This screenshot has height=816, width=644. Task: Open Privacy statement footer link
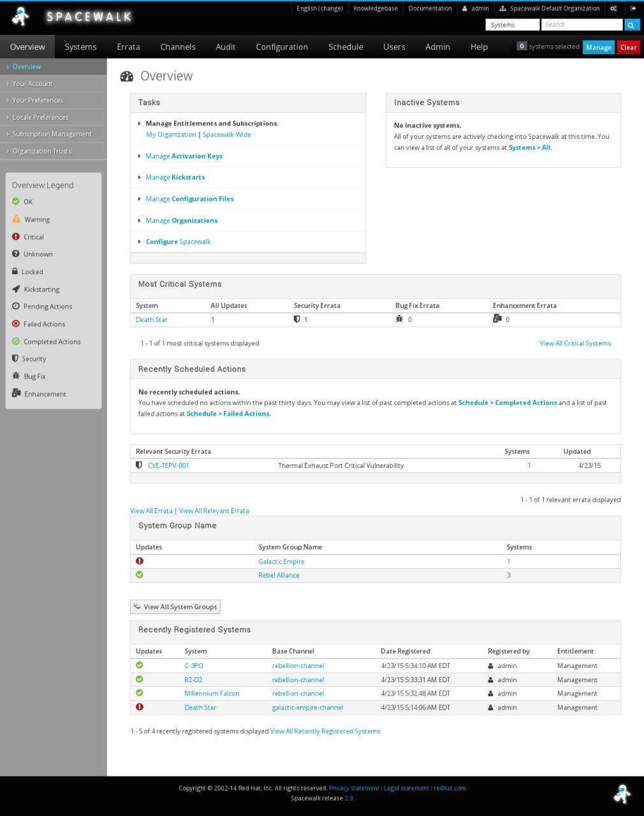pyautogui.click(x=354, y=788)
